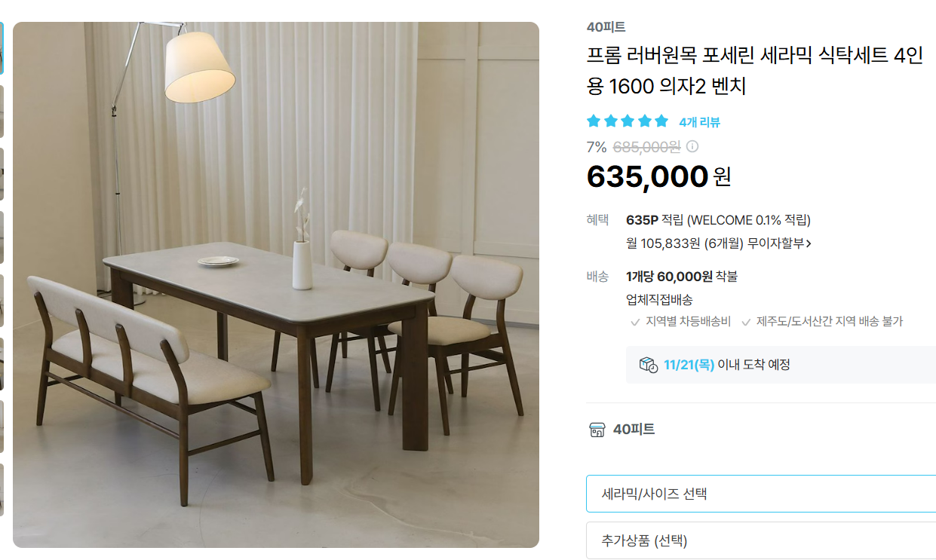The width and height of the screenshot is (936, 560).
Task: Click the checkmark icon before 지역별 차등배송비
Action: [x=635, y=322]
